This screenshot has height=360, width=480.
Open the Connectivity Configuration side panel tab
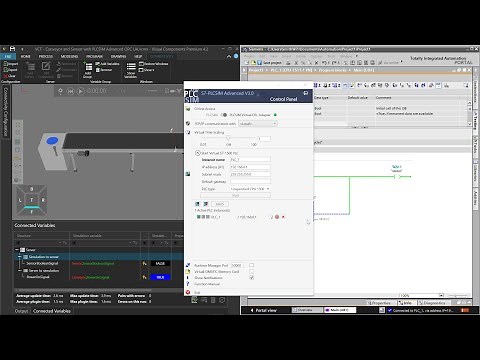[x=5, y=112]
